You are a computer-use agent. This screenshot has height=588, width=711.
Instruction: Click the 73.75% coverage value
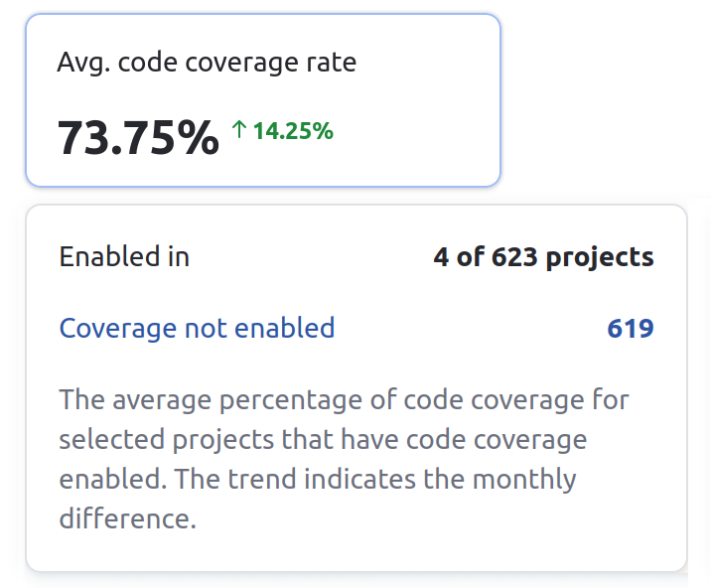click(x=138, y=137)
